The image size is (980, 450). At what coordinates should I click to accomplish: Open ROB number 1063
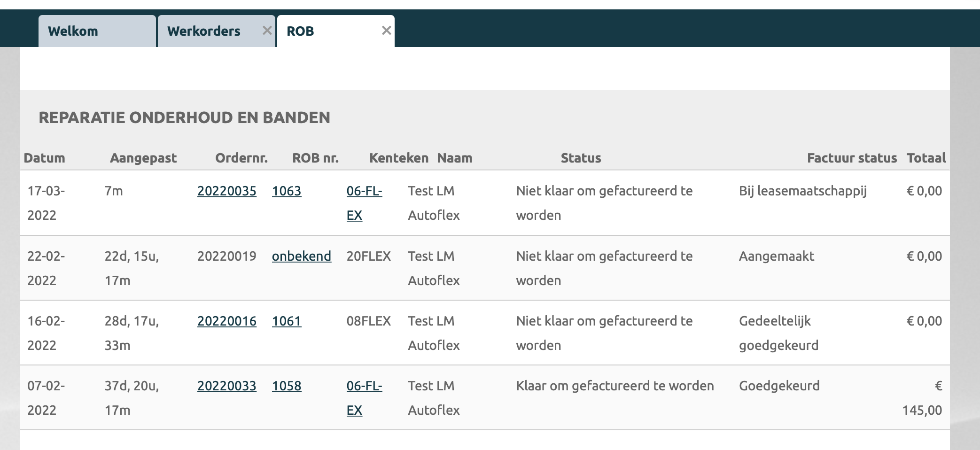click(286, 191)
